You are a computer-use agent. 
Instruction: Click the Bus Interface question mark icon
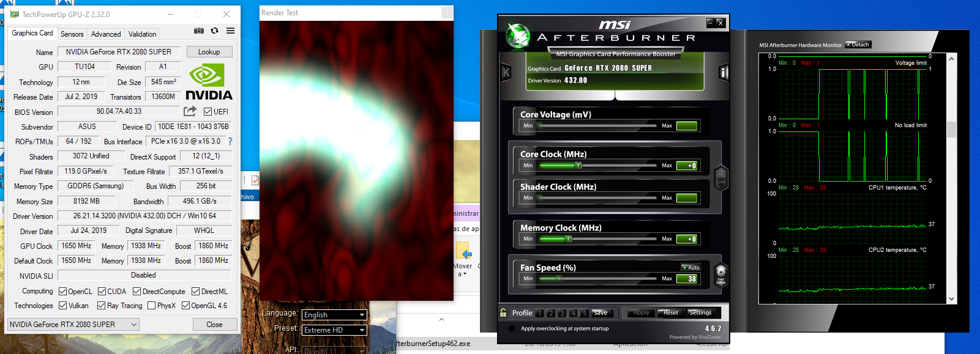coord(230,141)
